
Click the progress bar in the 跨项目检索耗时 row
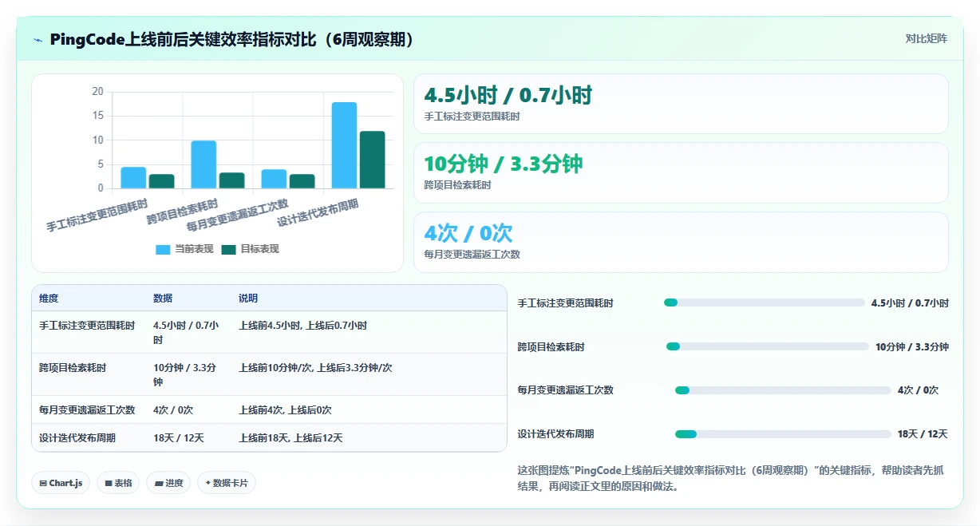767,346
